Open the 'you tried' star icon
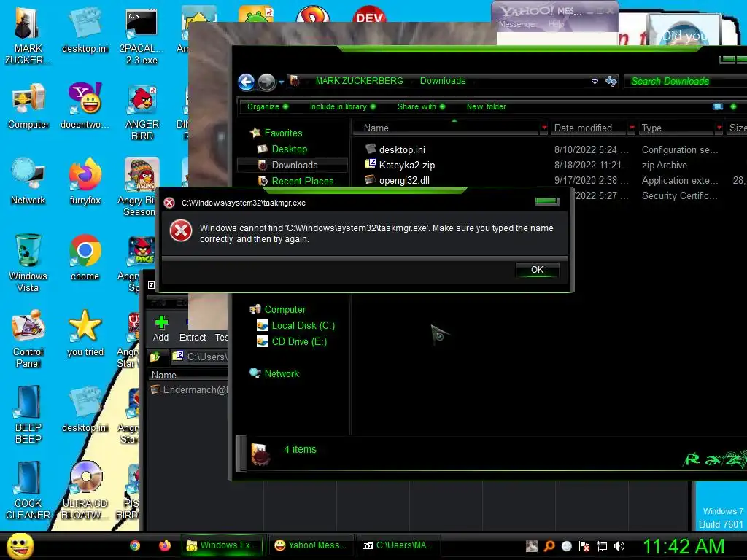This screenshot has height=560, width=747. coord(85,333)
